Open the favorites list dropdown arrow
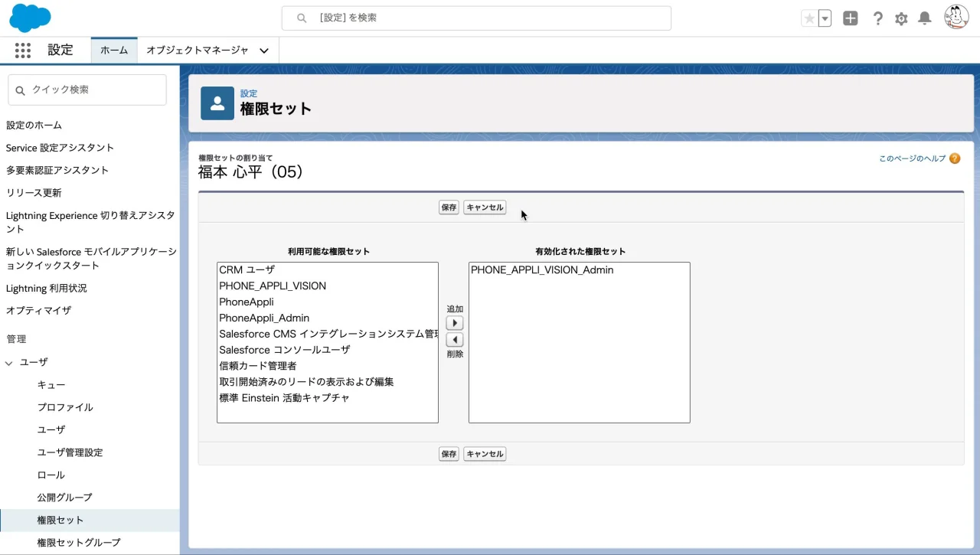The image size is (980, 555). click(x=825, y=18)
